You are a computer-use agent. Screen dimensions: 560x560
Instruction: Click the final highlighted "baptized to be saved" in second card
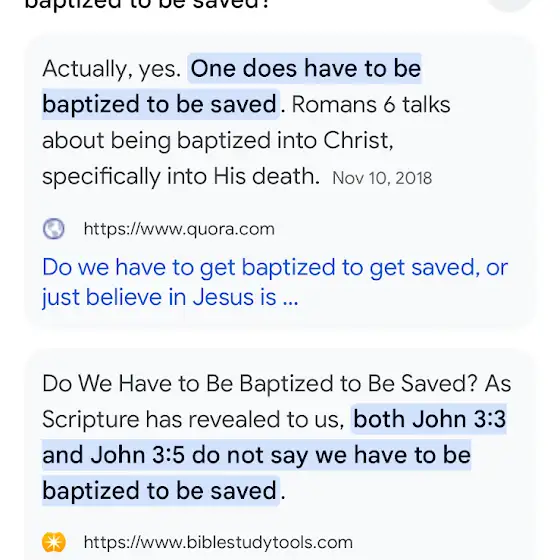click(x=160, y=490)
